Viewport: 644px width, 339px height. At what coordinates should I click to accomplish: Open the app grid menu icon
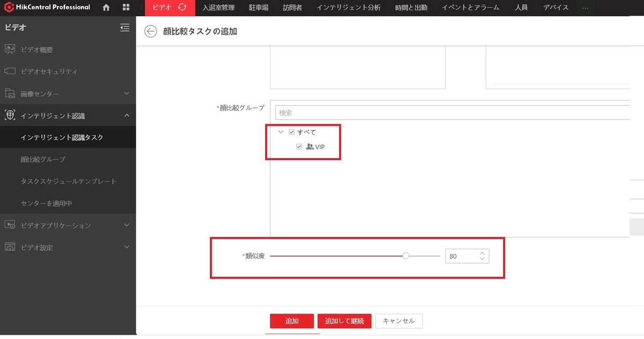[x=126, y=8]
